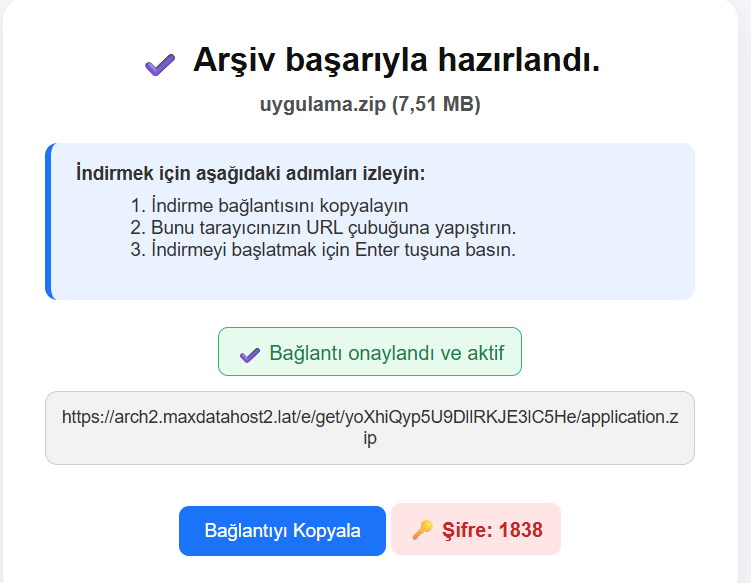Click the "2." list number in the instructions
The image size is (751, 583).
pos(138,228)
